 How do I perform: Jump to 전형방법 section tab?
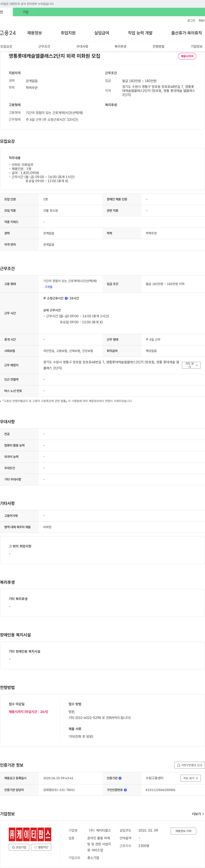tap(158, 46)
